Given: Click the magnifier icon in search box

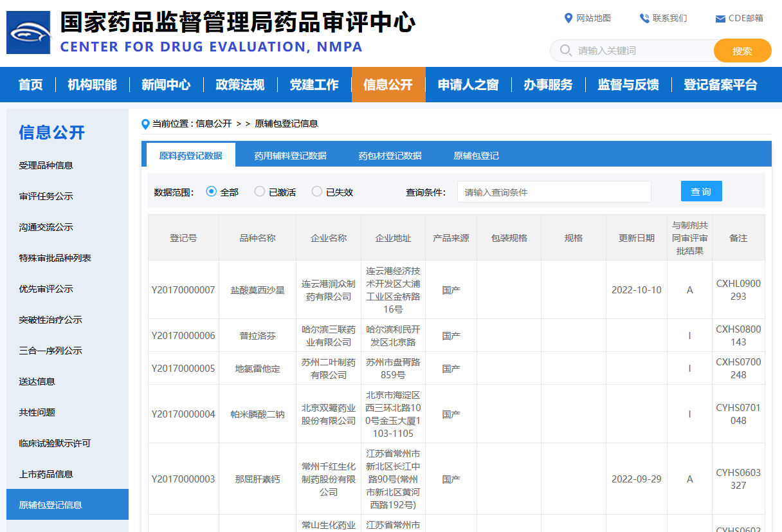Looking at the screenshot, I should point(566,51).
